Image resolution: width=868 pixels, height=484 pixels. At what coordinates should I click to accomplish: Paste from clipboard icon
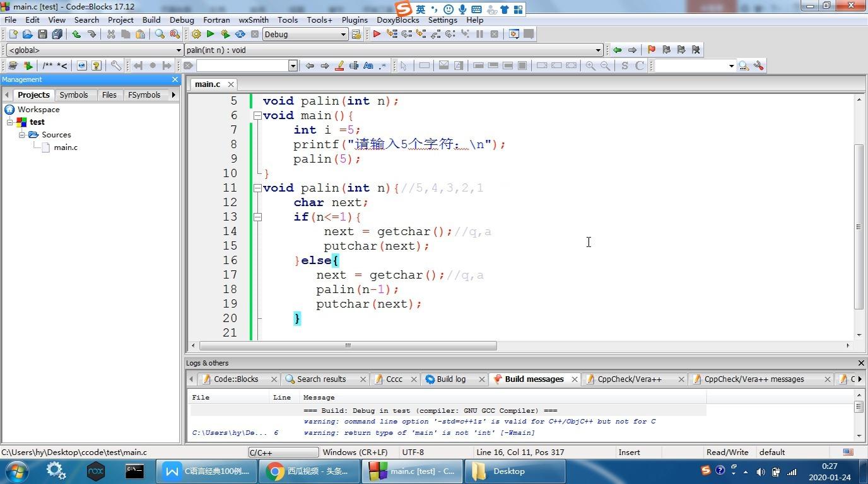tap(140, 34)
